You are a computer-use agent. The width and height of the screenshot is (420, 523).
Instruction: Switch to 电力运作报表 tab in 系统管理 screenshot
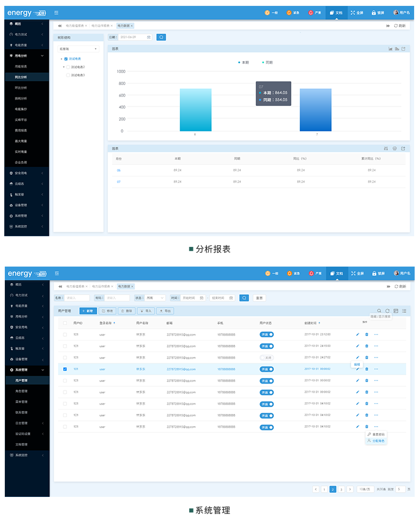point(101,287)
